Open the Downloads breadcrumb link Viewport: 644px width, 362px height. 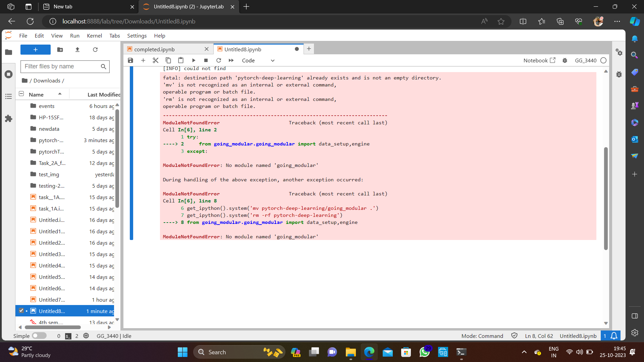tap(47, 80)
